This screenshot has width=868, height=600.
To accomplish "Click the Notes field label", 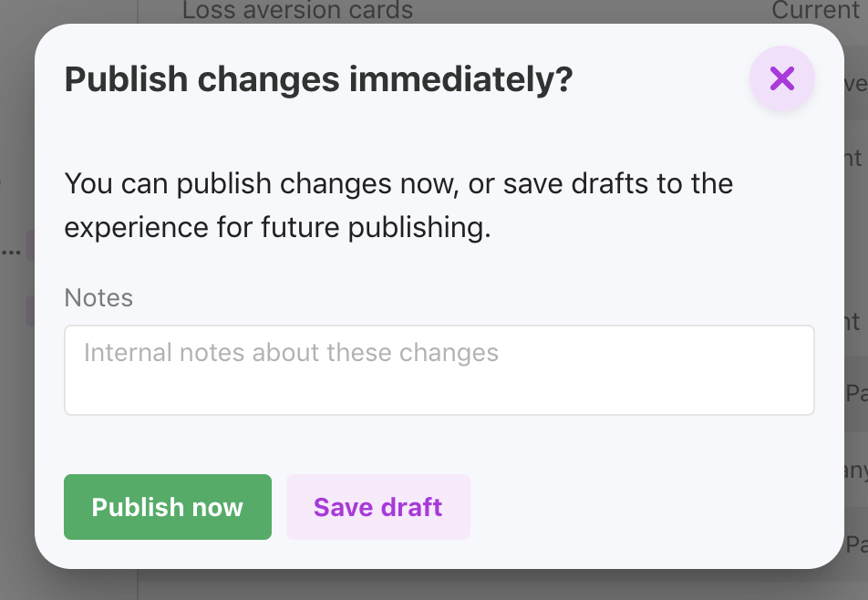I will pyautogui.click(x=98, y=297).
